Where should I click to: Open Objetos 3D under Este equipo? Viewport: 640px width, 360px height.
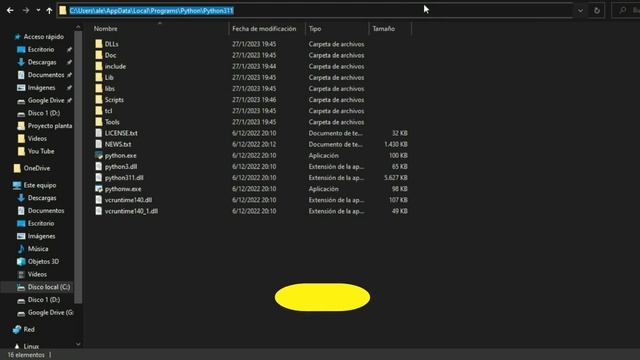coord(43,261)
